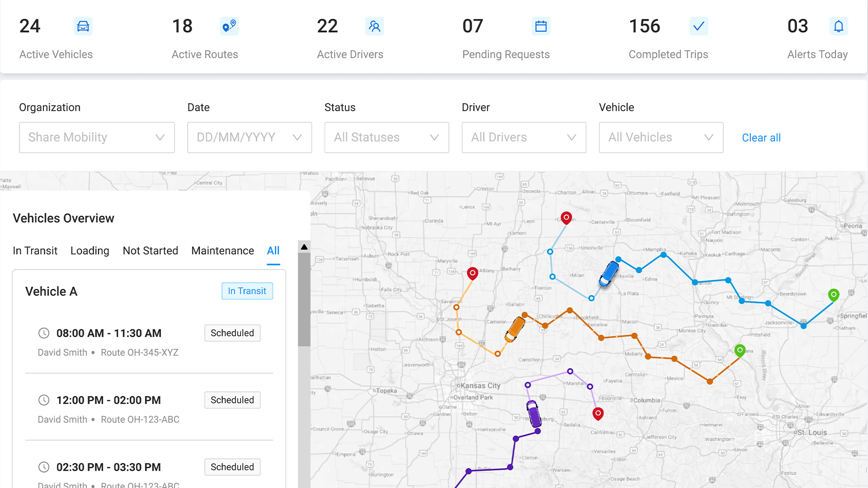Expand the All Statuses dropdown

[x=387, y=137]
